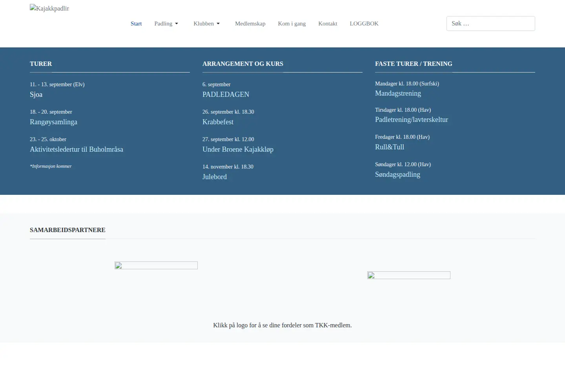This screenshot has height=392, width=565.
Task: Open the LOGGBOK menu link
Action: pos(364,24)
